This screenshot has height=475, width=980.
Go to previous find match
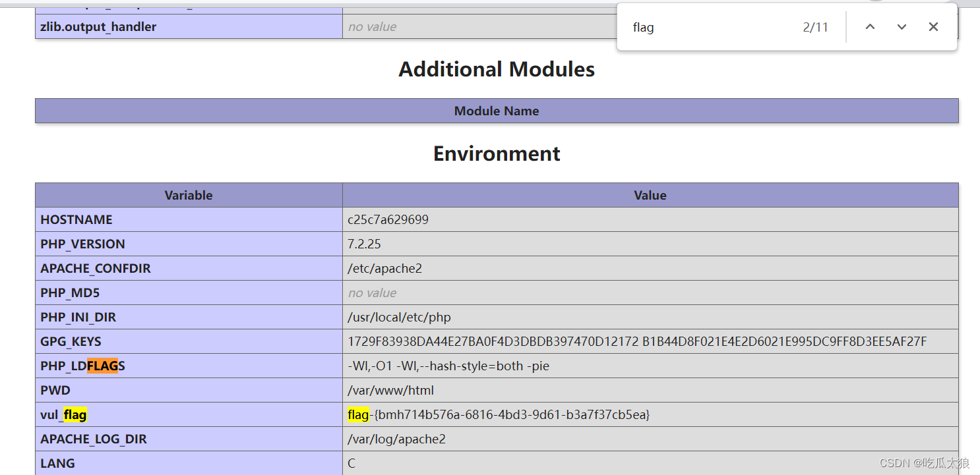(x=870, y=27)
